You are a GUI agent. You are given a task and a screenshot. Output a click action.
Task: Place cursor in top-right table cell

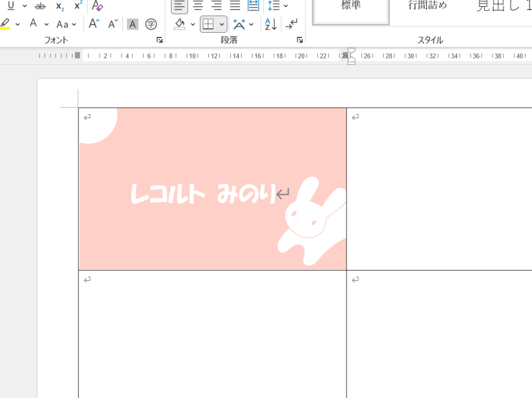click(439, 189)
